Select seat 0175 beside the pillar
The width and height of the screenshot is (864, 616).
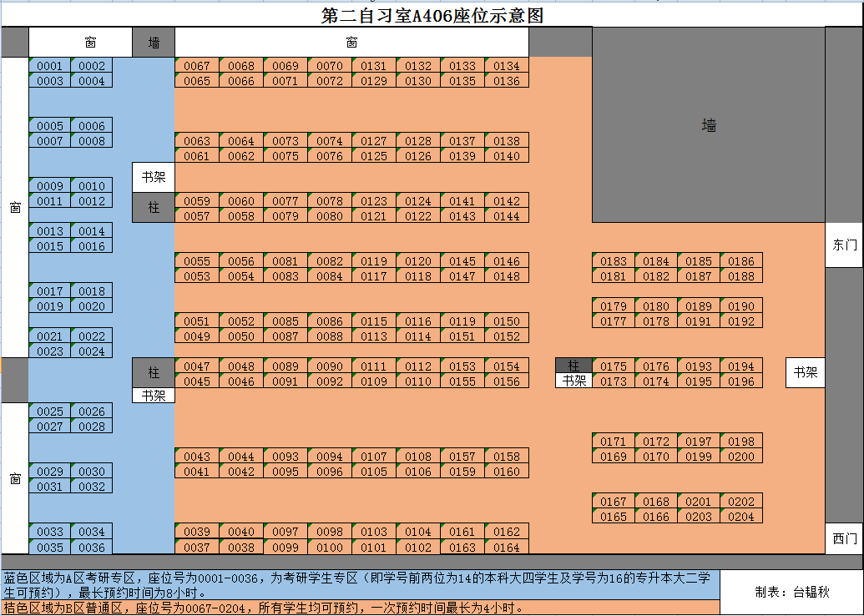click(614, 366)
